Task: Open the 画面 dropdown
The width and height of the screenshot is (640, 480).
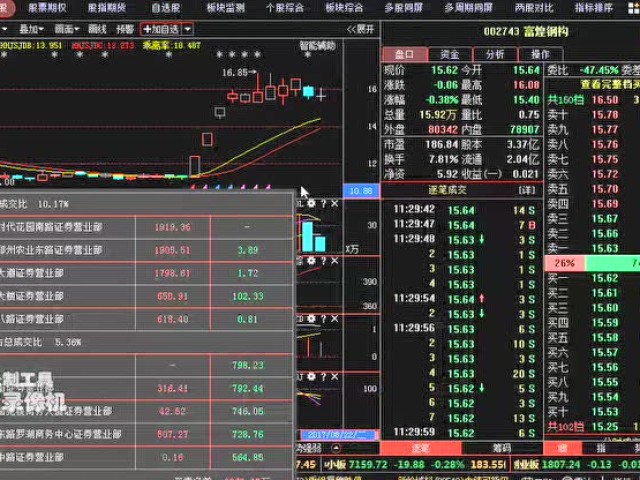Action: [67, 29]
